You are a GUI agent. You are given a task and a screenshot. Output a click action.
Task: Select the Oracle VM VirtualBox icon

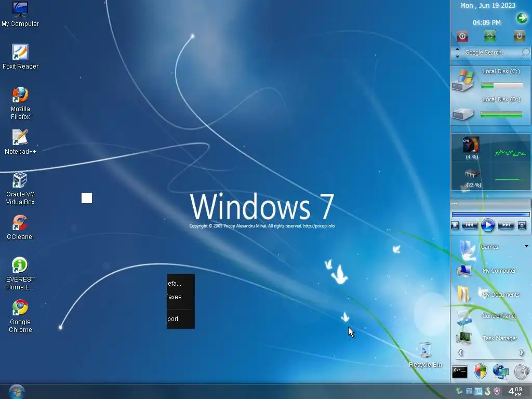coord(20,188)
